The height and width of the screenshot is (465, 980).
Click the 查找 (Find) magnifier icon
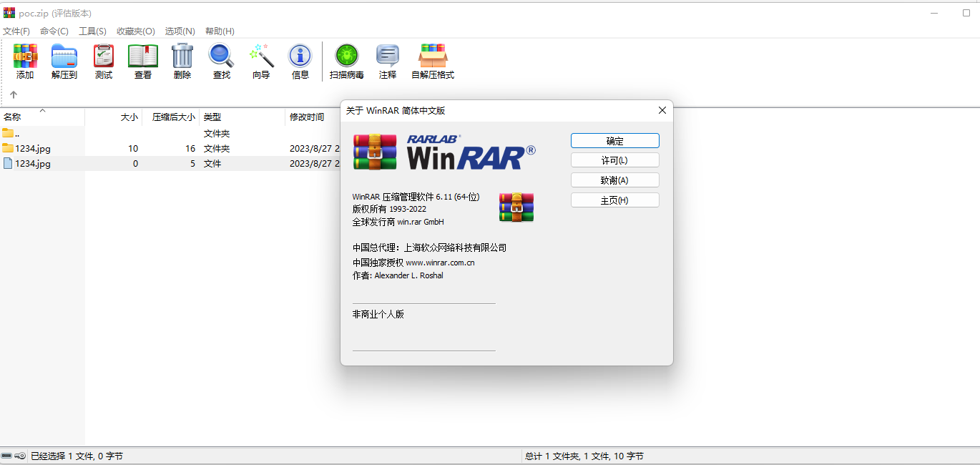tap(221, 56)
